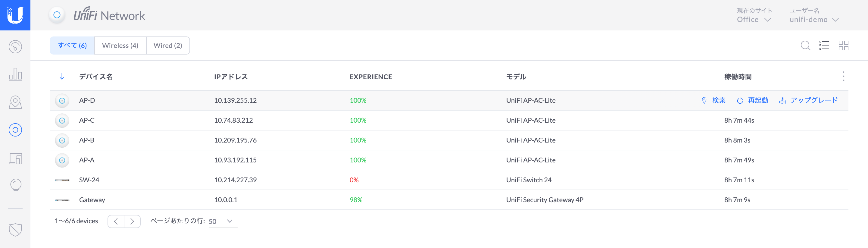Click the AP-A device icon
Image resolution: width=868 pixels, height=248 pixels.
[x=62, y=160]
